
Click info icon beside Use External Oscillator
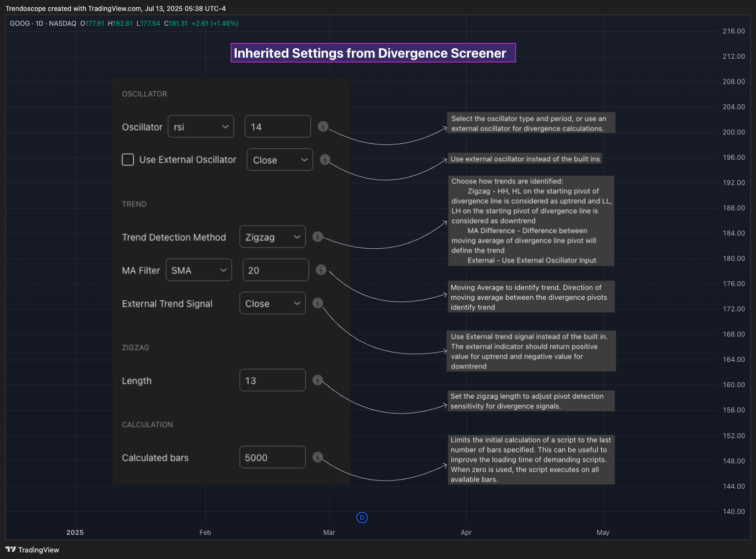pos(325,159)
